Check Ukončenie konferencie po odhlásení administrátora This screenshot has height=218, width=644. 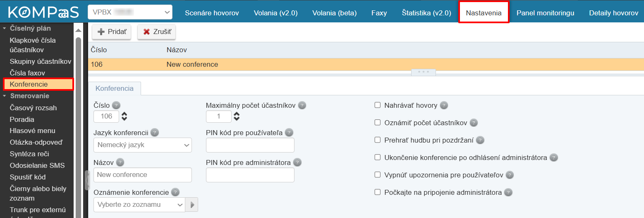click(377, 157)
